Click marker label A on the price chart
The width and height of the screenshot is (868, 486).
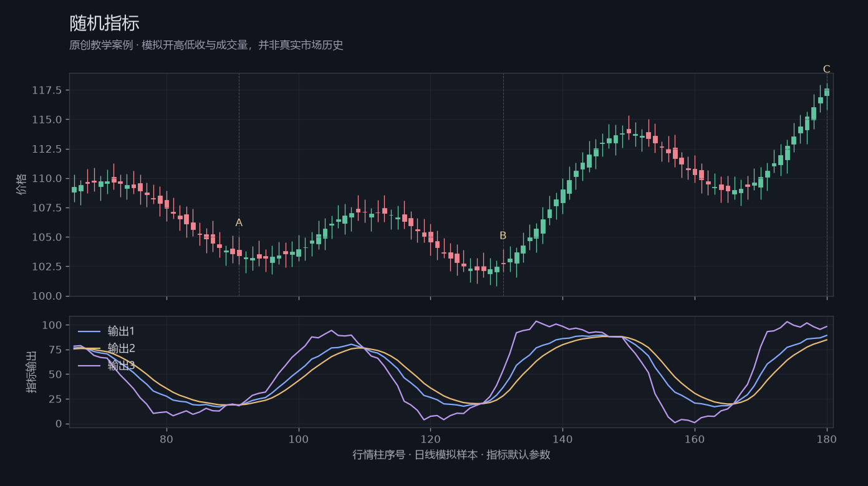(239, 223)
